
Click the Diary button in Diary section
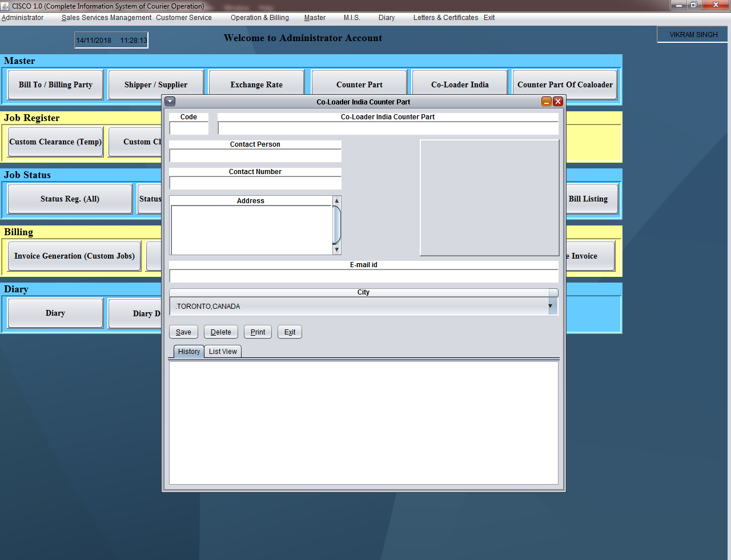(x=55, y=313)
